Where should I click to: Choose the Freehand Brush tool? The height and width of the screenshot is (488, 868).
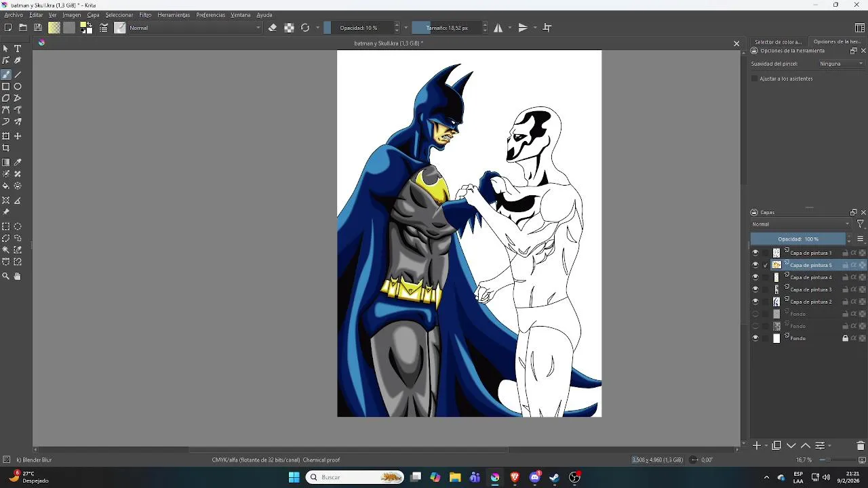click(x=6, y=75)
